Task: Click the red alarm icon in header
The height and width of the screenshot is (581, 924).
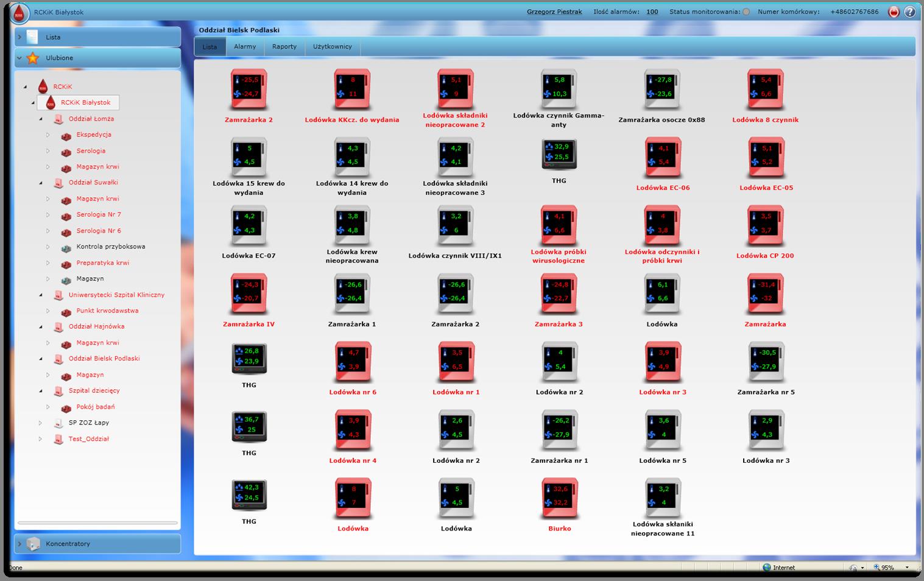Action: click(x=894, y=12)
